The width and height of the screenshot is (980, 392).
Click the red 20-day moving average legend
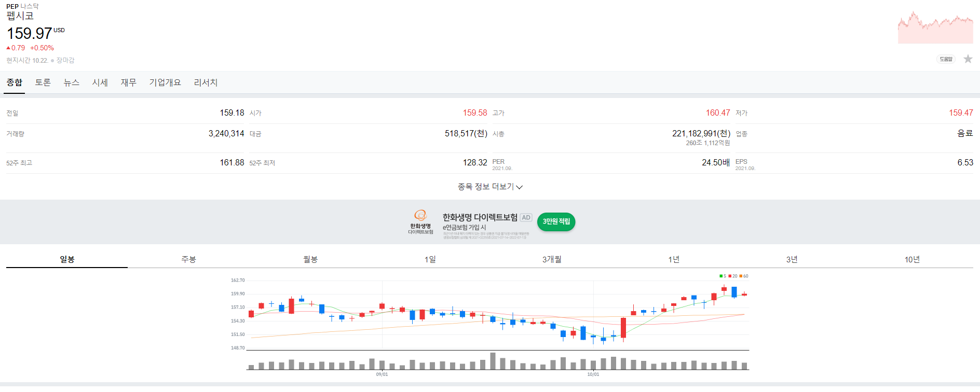[732, 276]
